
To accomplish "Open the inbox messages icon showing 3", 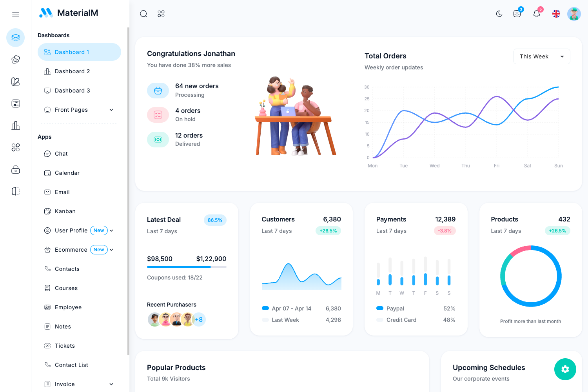I will point(517,13).
